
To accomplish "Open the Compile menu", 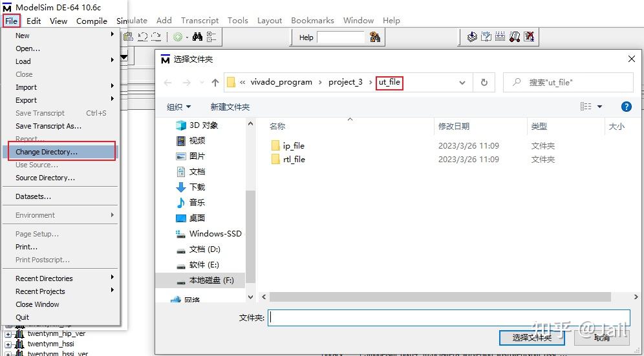I will point(92,21).
